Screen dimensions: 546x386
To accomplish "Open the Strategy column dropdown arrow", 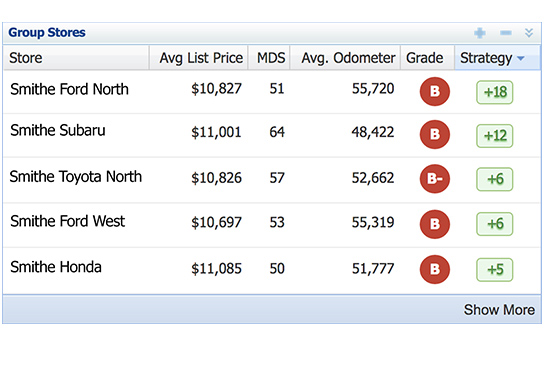I will tap(521, 58).
